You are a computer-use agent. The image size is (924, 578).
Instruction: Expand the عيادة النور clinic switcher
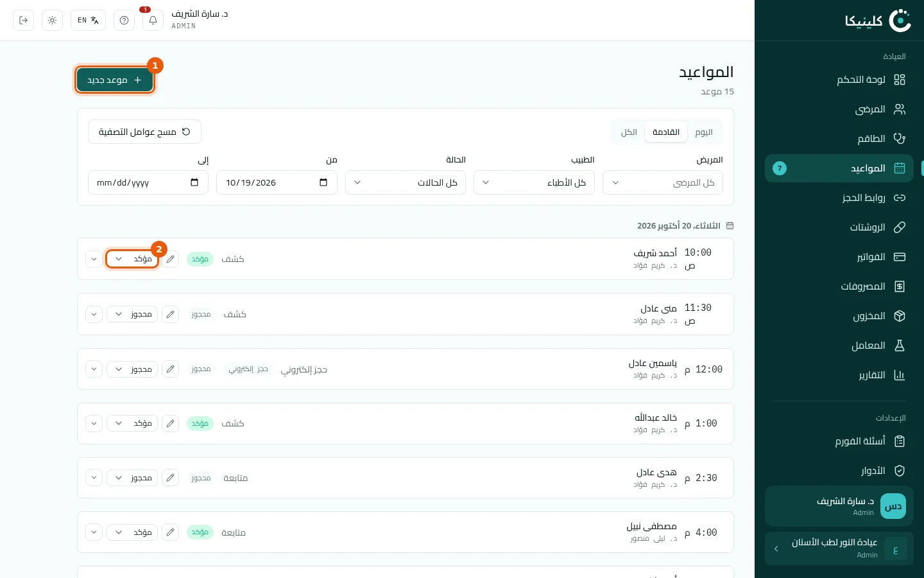point(839,548)
